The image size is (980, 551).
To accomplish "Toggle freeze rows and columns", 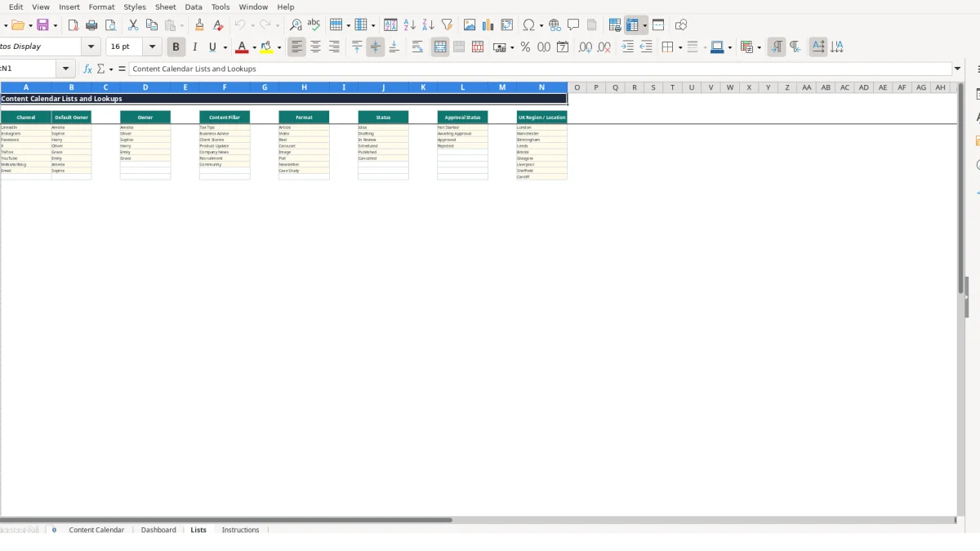I will (x=632, y=25).
